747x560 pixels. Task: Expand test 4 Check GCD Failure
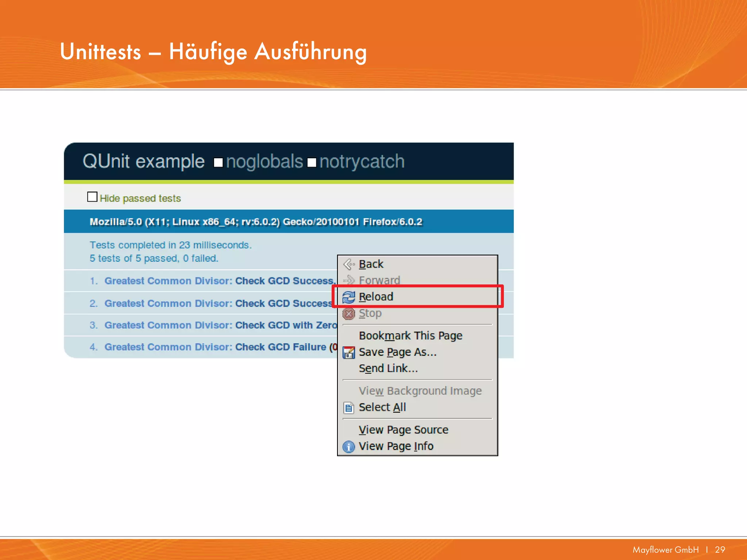pyautogui.click(x=213, y=347)
